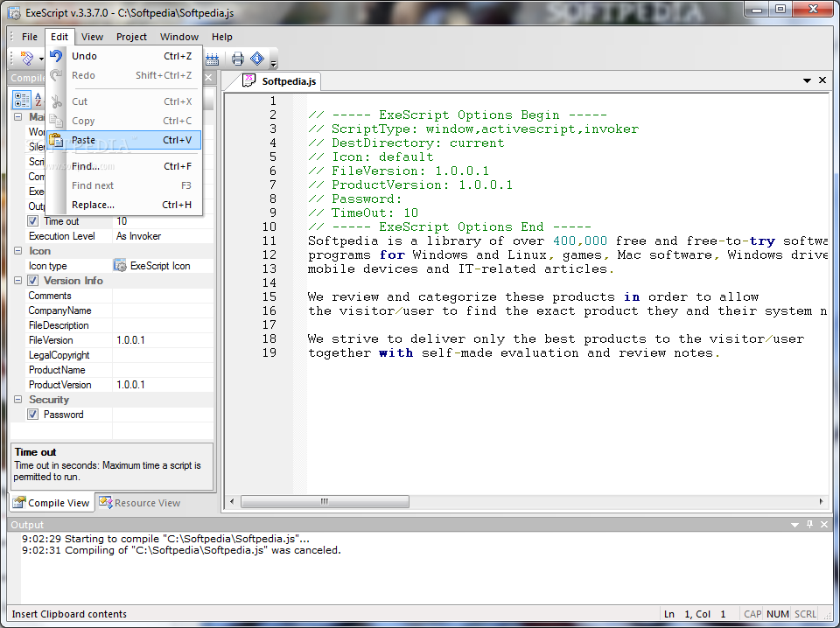This screenshot has width=840, height=628.
Task: Select the Categorized view icon in the Compile panel
Action: [x=22, y=100]
